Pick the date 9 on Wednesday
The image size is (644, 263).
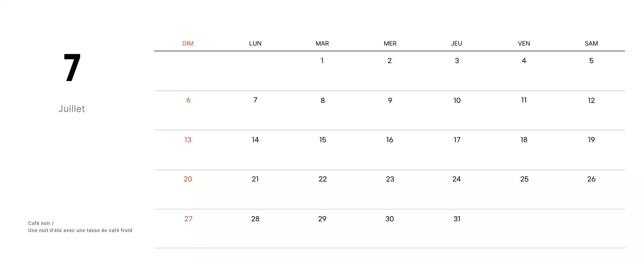[x=390, y=100]
